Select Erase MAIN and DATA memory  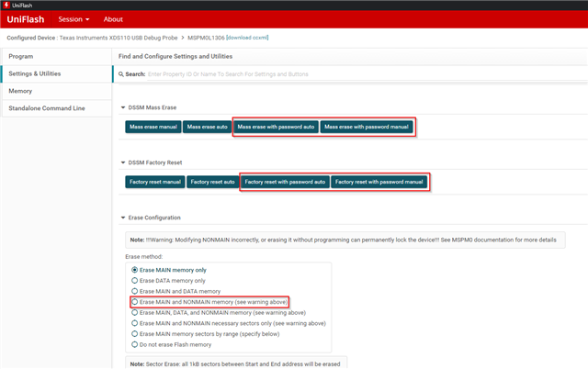click(135, 291)
